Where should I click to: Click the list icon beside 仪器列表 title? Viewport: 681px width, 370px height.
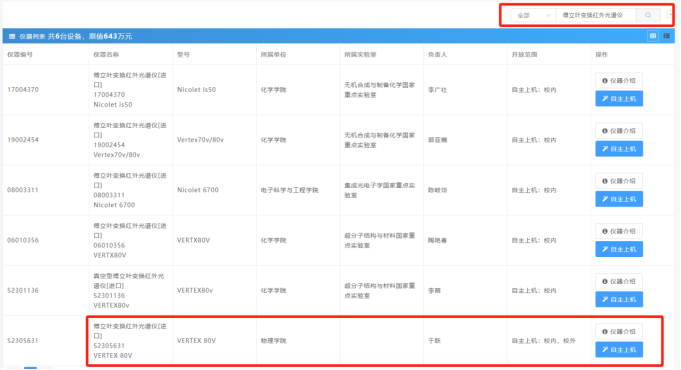pyautogui.click(x=12, y=36)
